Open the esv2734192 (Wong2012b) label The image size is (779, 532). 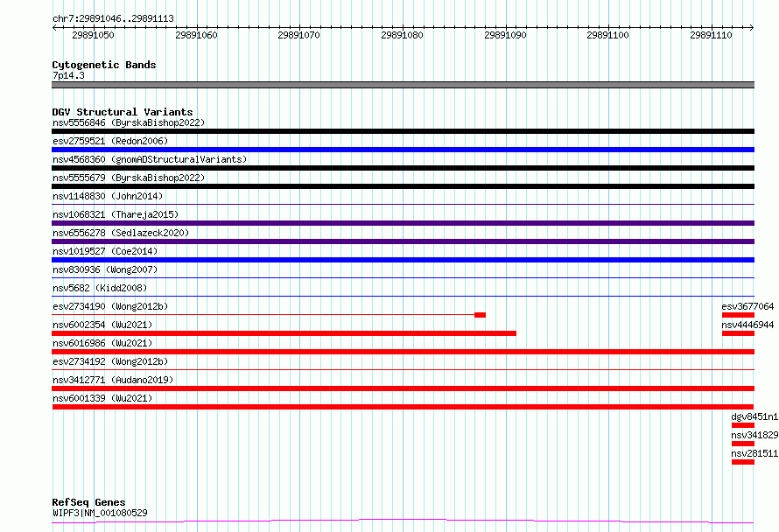(x=110, y=361)
